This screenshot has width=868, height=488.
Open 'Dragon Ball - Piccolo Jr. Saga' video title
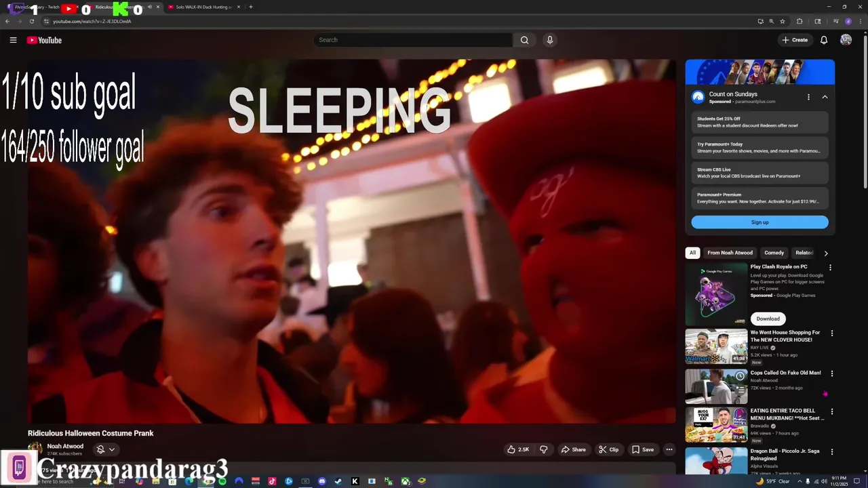tap(785, 455)
